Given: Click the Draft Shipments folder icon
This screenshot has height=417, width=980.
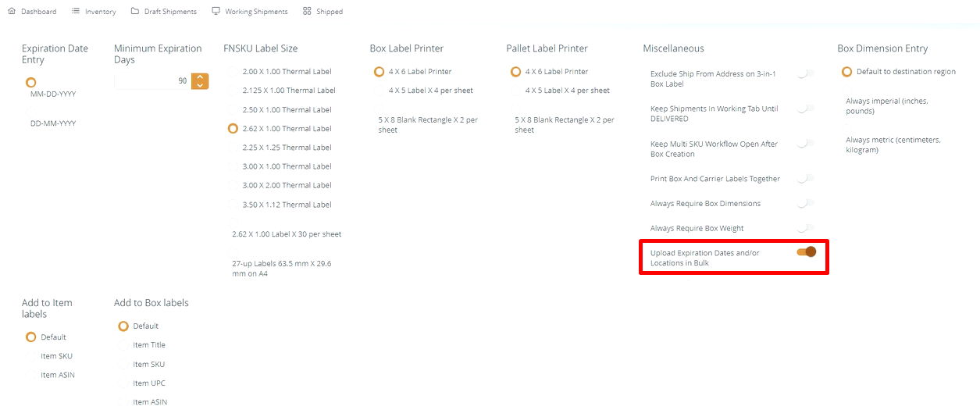Looking at the screenshot, I should pos(135,12).
